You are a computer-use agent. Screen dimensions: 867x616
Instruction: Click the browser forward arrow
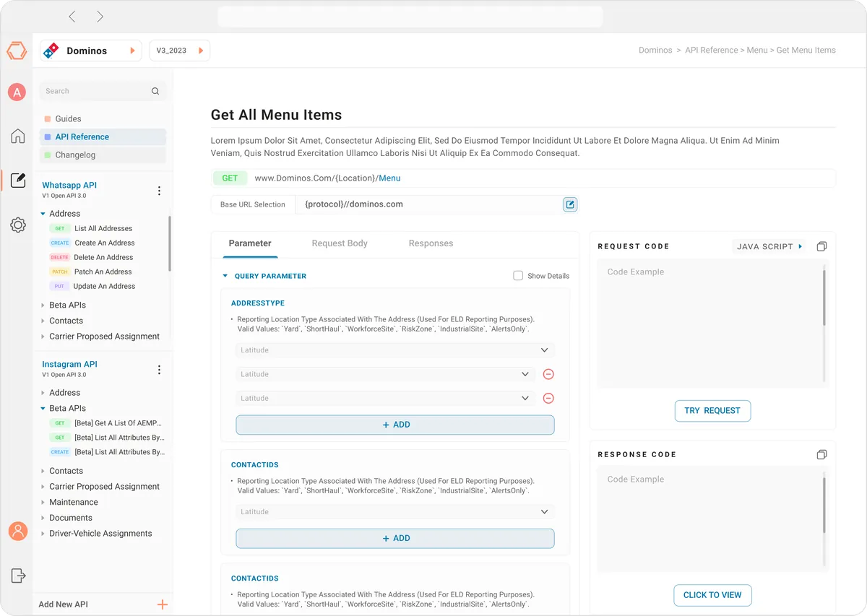click(x=100, y=17)
